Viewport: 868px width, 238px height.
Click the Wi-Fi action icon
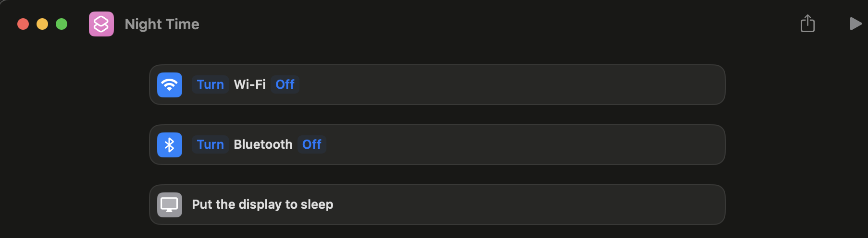click(170, 85)
